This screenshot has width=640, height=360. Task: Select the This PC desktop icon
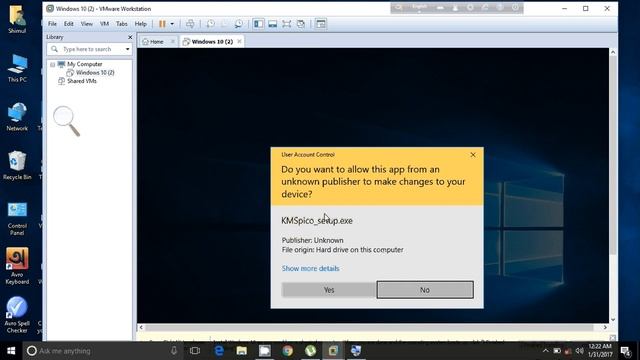[x=17, y=68]
